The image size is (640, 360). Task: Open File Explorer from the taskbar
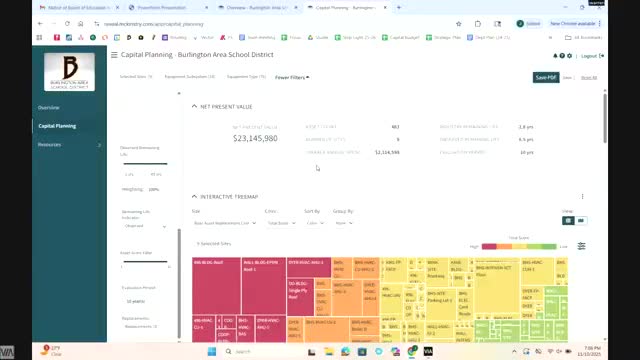pyautogui.click(x=329, y=351)
